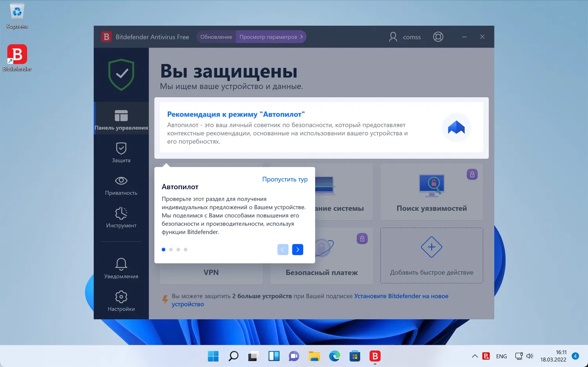Image resolution: width=588 pixels, height=367 pixels.
Task: Open the comss account profile
Action: point(405,37)
